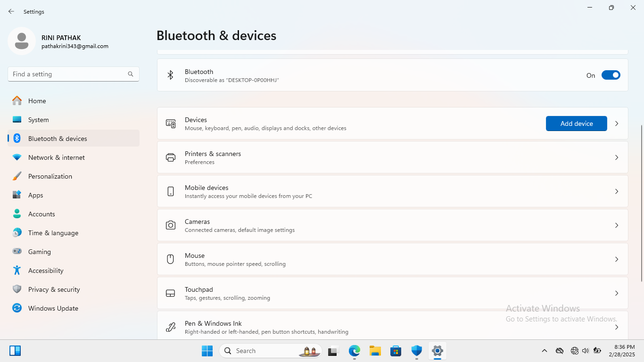
Task: Open Printers & scanners chevron arrow
Action: pos(616,157)
